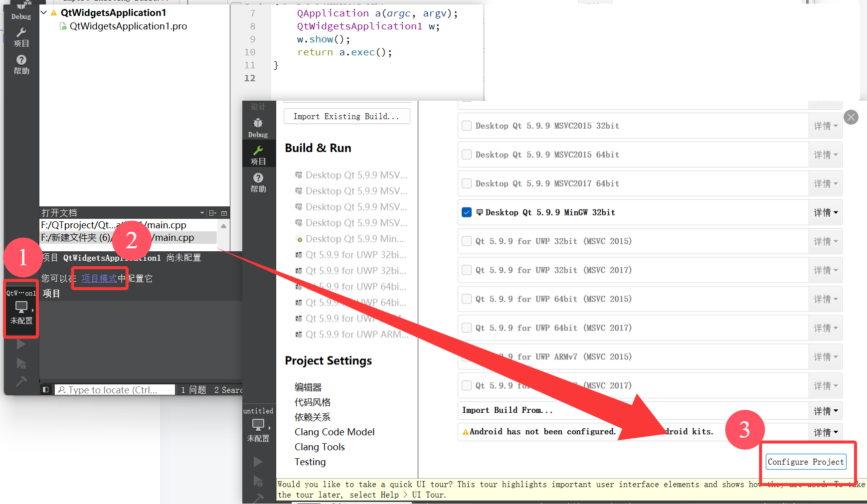867x504 pixels.
Task: Collapse the QtWidgetsApplication1 project tree node
Action: pyautogui.click(x=44, y=12)
